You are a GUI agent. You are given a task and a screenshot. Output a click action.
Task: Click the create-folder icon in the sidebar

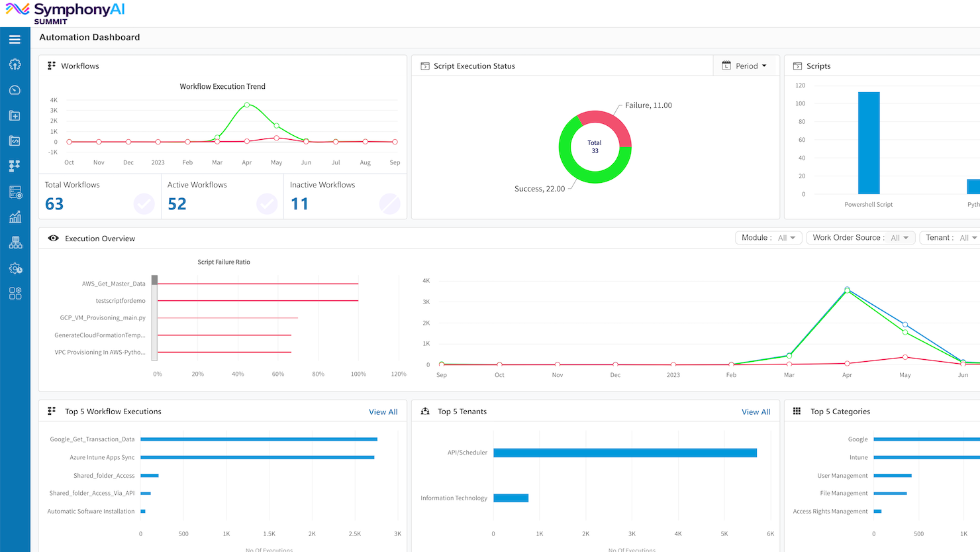[x=15, y=115]
